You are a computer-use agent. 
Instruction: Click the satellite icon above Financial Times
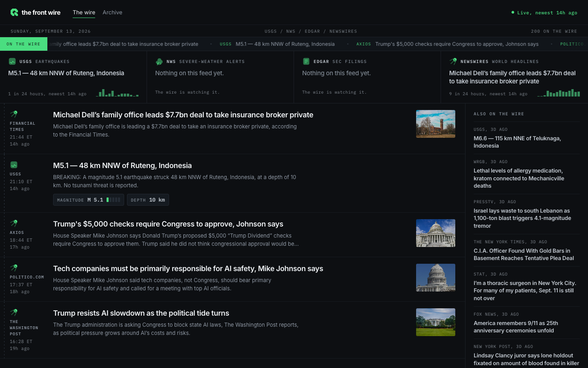[14, 114]
